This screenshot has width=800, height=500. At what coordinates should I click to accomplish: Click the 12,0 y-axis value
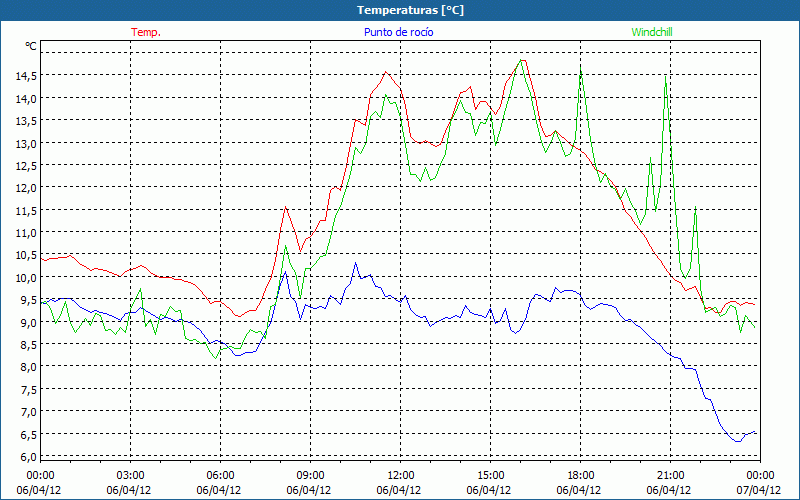coord(26,188)
